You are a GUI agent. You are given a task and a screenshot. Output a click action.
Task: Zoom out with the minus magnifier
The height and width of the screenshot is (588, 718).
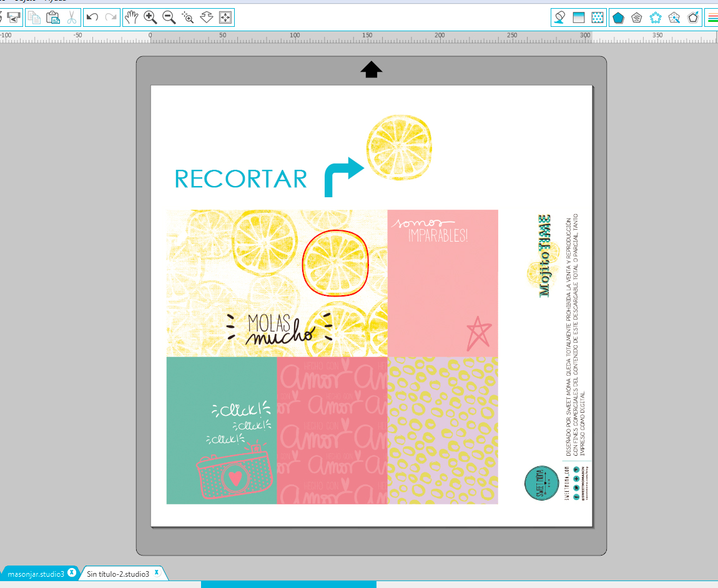click(169, 18)
